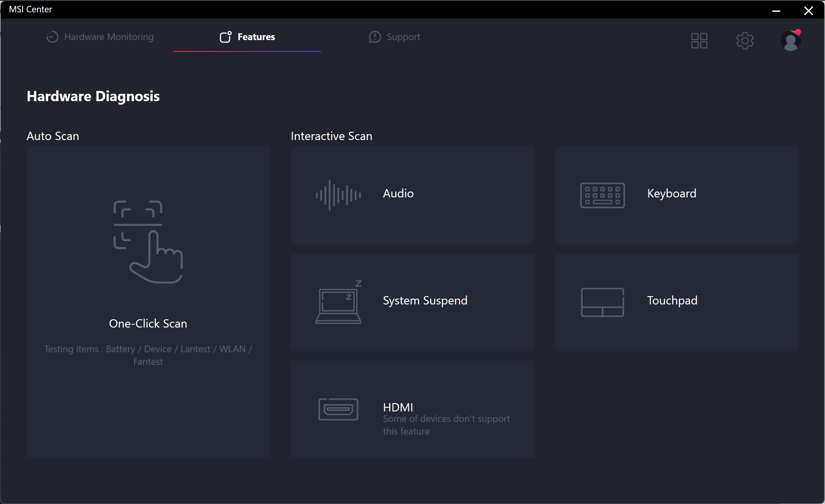Open the four-square apps grid icon

coord(699,41)
